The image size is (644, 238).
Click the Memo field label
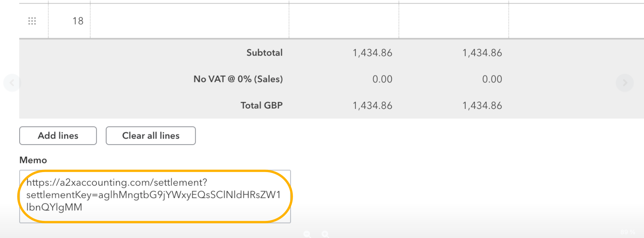[x=33, y=160]
